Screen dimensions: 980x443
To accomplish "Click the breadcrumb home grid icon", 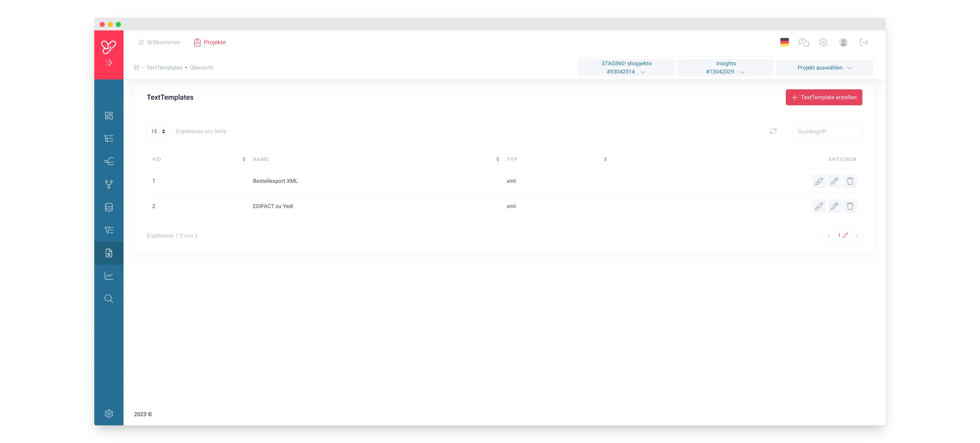I will click(136, 68).
